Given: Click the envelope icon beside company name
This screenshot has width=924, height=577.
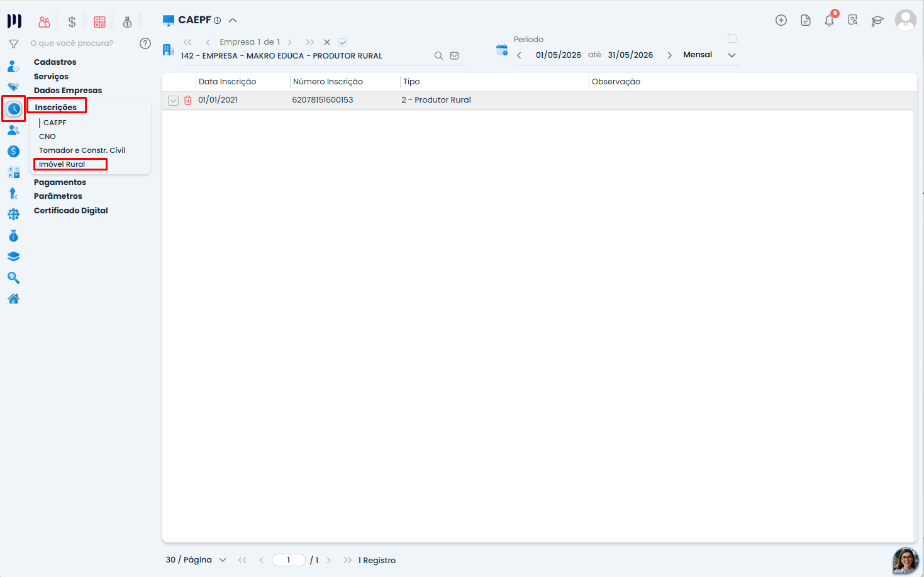Looking at the screenshot, I should pos(455,56).
